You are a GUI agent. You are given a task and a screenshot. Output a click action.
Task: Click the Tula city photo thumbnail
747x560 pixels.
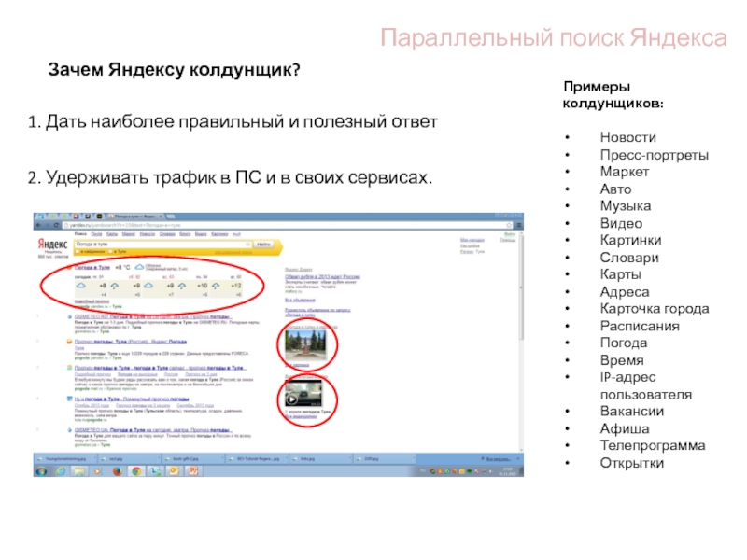(305, 344)
